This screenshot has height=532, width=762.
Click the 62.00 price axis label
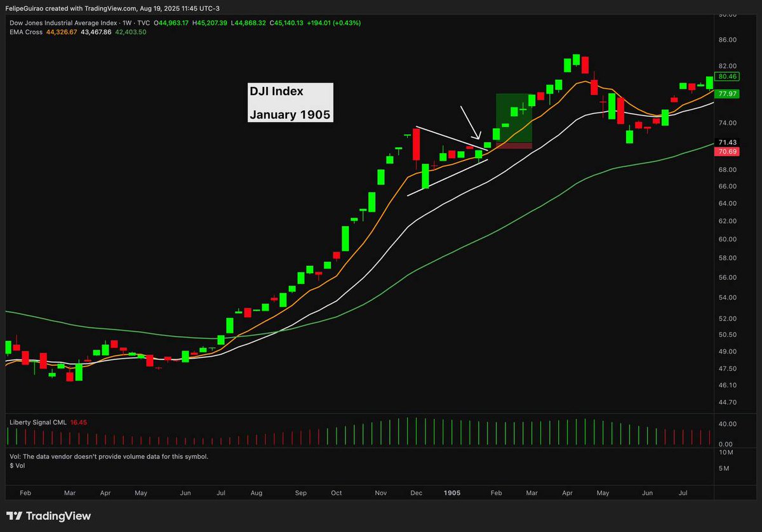tap(726, 222)
